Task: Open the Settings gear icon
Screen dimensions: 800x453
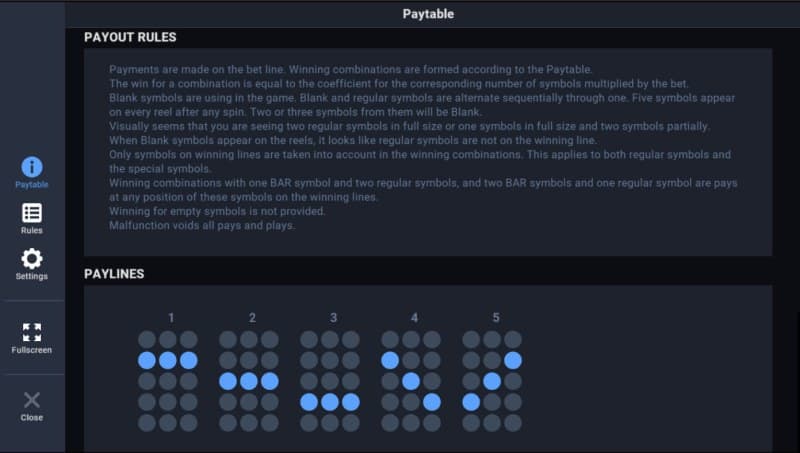Action: pyautogui.click(x=32, y=258)
